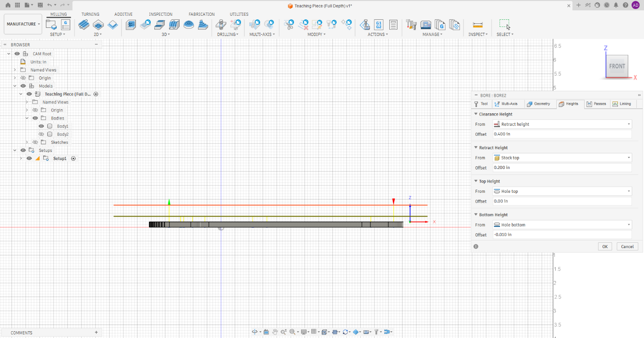
Task: Open the NC Program icon in Setup group
Action: click(65, 24)
